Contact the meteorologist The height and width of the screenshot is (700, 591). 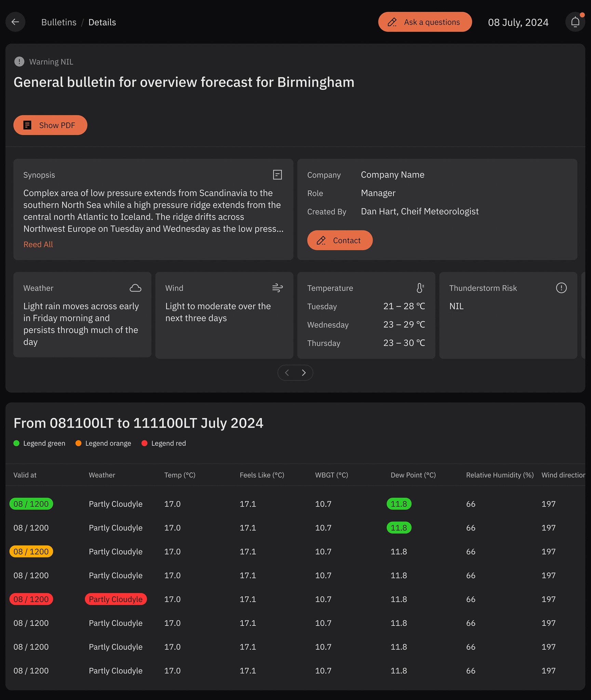(340, 241)
